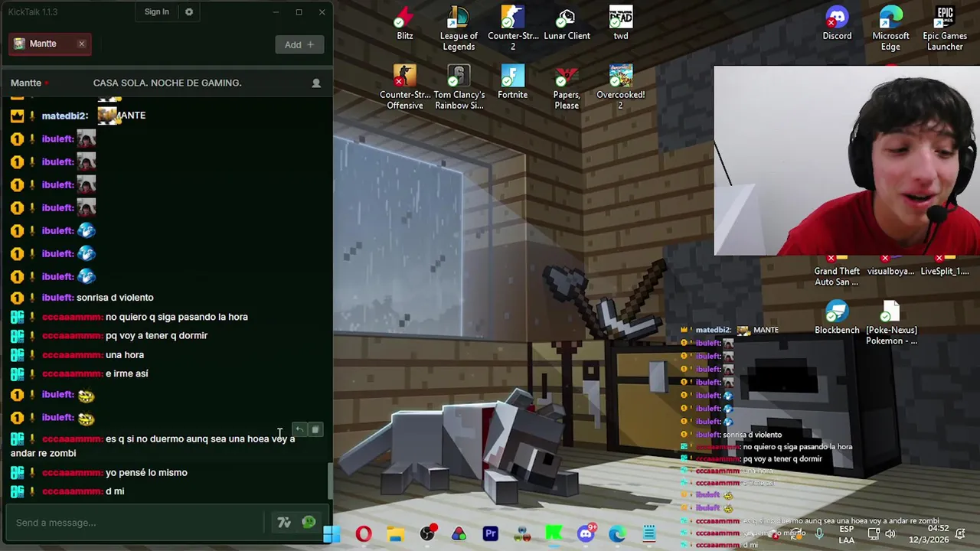Click the stream title CASA SOLA. NOCHE DE GAMING.
This screenshot has width=980, height=551.
click(x=167, y=83)
